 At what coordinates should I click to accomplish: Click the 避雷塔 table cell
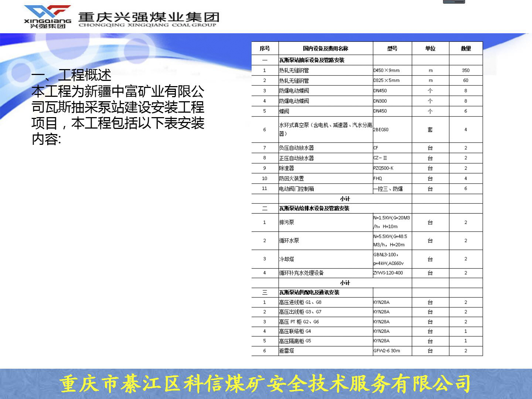click(287, 351)
